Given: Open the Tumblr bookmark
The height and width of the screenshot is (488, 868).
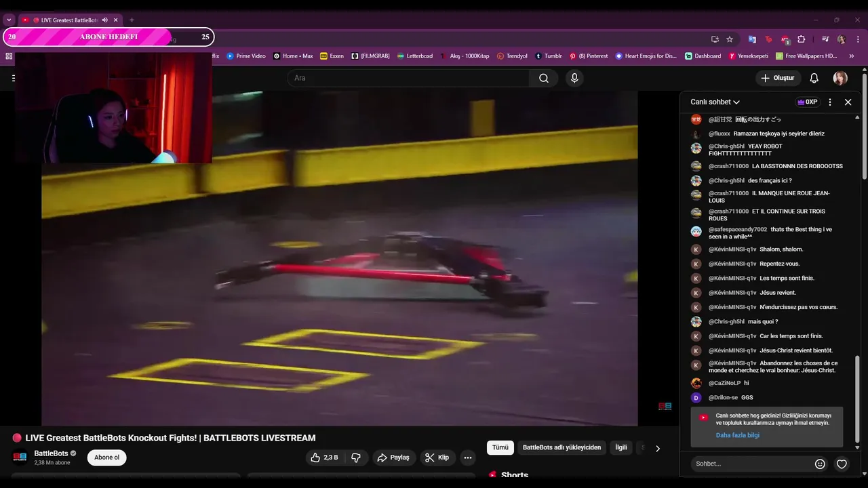Looking at the screenshot, I should 548,56.
